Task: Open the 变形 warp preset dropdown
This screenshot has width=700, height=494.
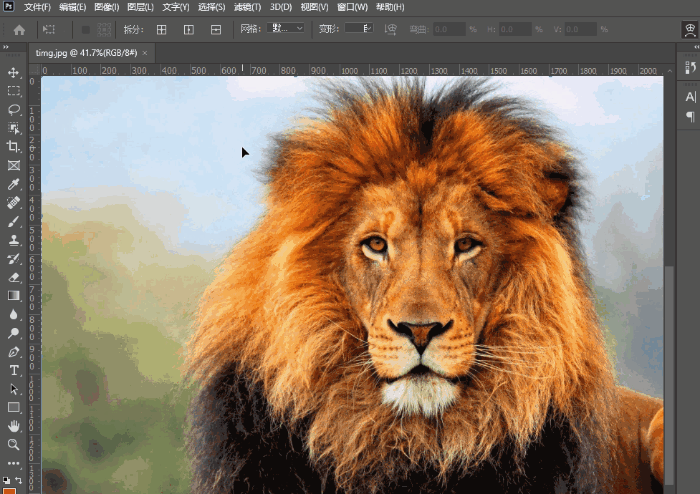Action: tap(359, 29)
